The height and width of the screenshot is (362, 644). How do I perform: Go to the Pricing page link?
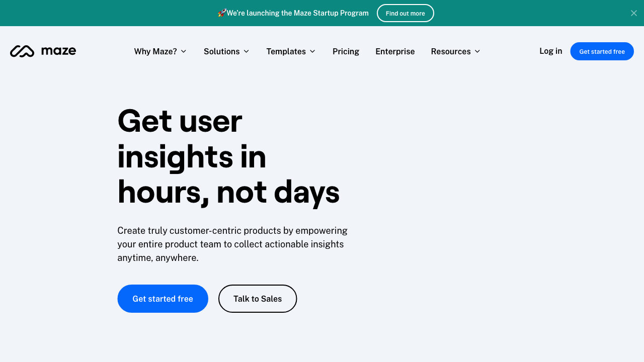click(346, 51)
